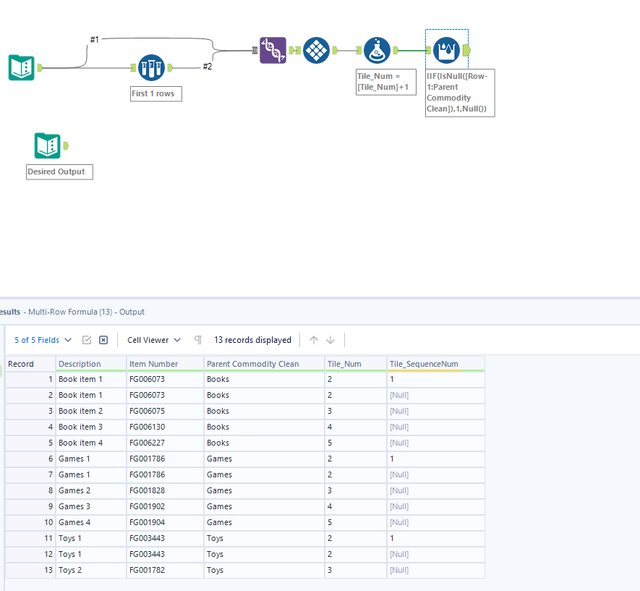Click the Tile tool output anchor
The height and width of the screenshot is (591, 640).
tap(335, 50)
